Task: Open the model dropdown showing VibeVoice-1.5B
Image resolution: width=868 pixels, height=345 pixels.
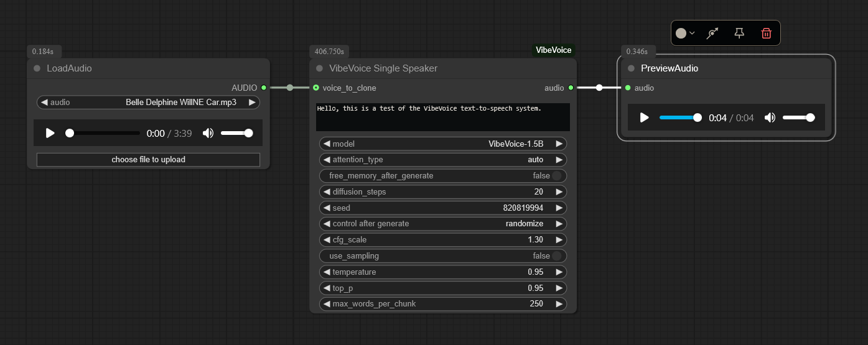Action: click(x=443, y=144)
